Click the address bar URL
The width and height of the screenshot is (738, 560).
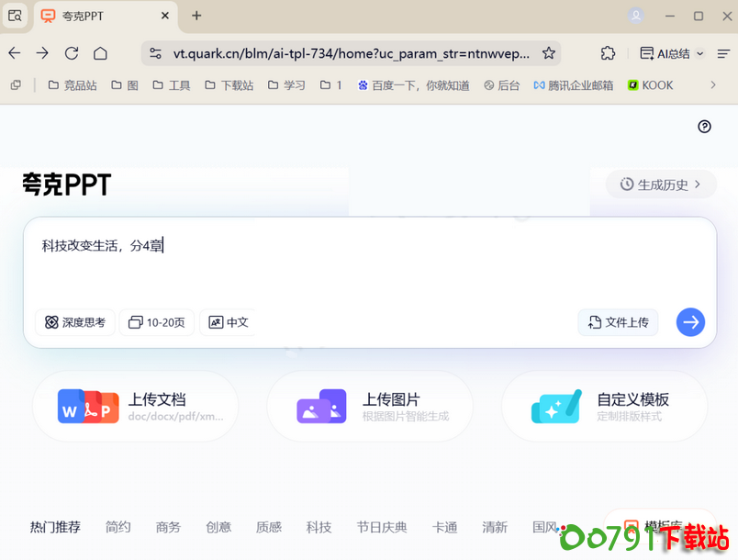[x=352, y=53]
